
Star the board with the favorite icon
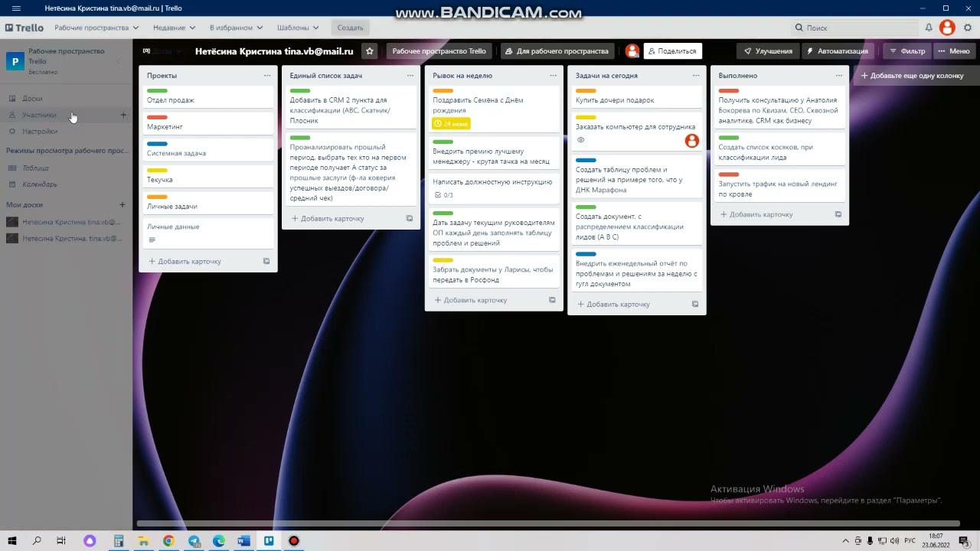(370, 51)
